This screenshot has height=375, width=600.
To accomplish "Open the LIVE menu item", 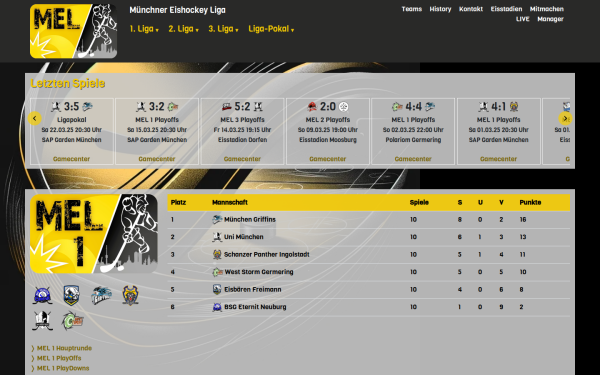I will [522, 19].
